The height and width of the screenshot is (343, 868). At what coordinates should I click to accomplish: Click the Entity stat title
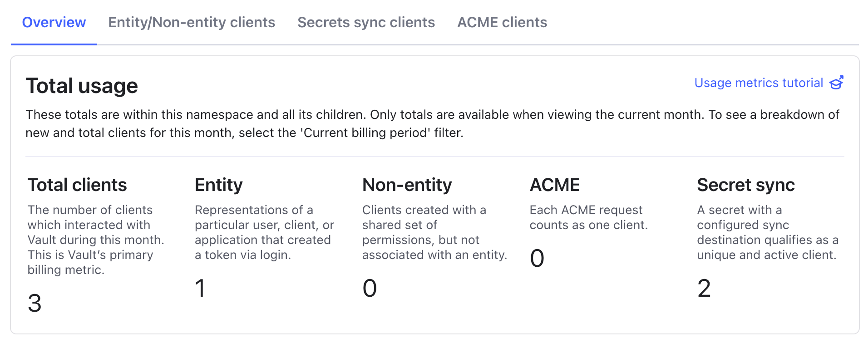(x=218, y=185)
